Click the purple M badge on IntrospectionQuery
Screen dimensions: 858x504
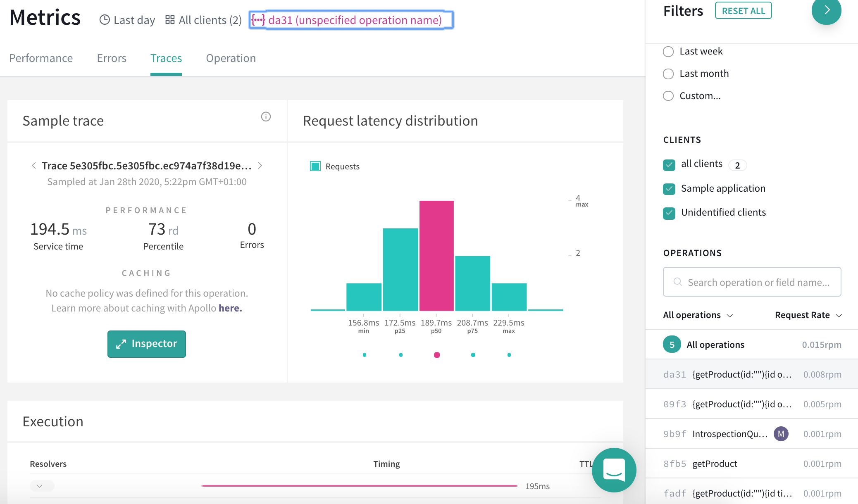point(781,434)
